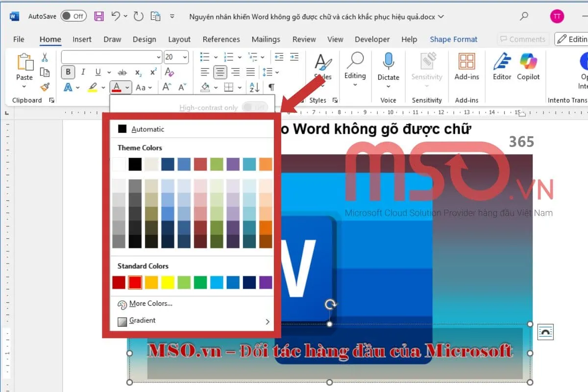Apply strikethrough formatting
The image size is (588, 392).
click(x=121, y=73)
